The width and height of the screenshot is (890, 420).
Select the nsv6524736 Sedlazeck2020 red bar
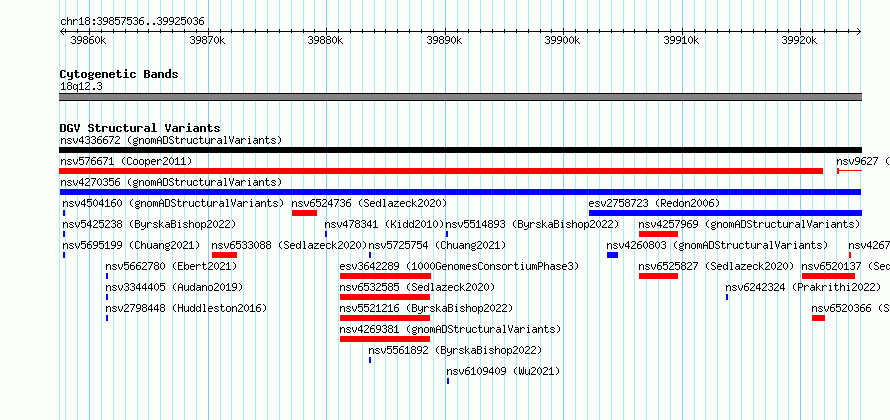pyautogui.click(x=304, y=213)
